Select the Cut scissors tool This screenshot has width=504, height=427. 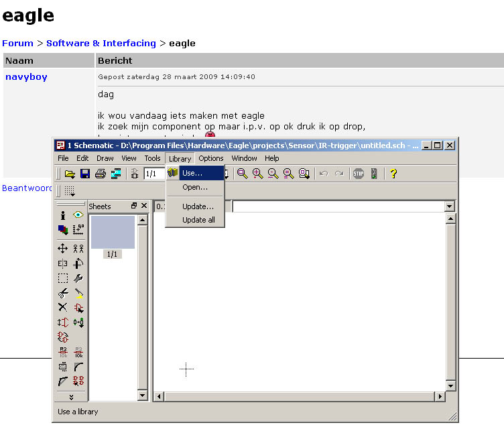[63, 293]
